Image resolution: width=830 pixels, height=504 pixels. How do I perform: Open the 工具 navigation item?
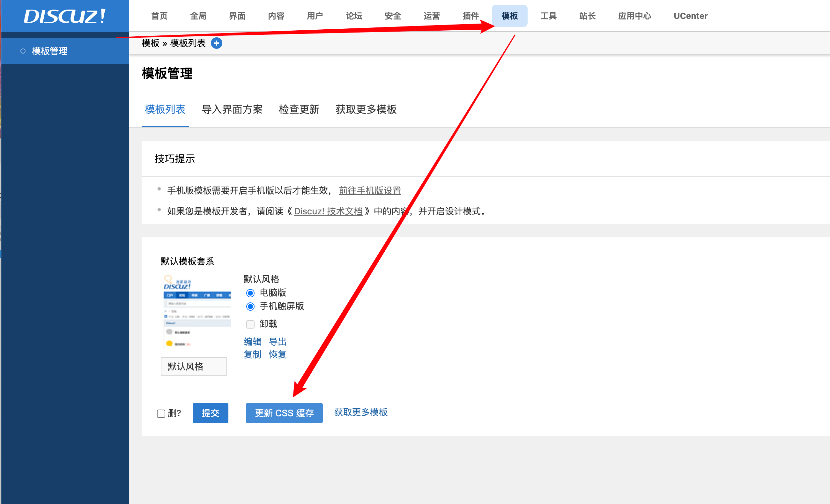pyautogui.click(x=548, y=16)
